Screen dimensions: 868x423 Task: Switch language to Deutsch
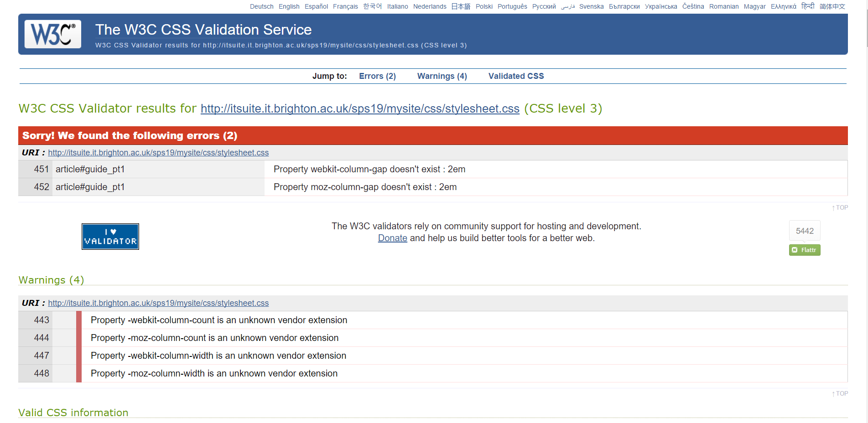click(262, 6)
